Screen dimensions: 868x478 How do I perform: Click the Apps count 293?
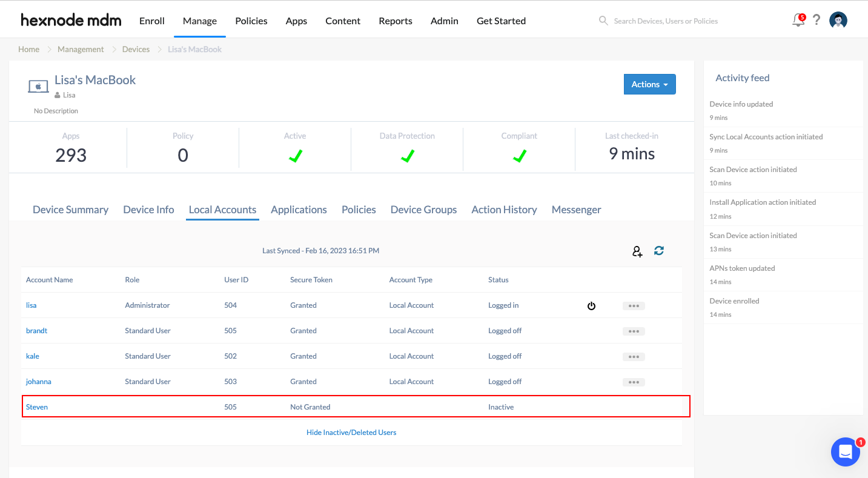point(71,156)
